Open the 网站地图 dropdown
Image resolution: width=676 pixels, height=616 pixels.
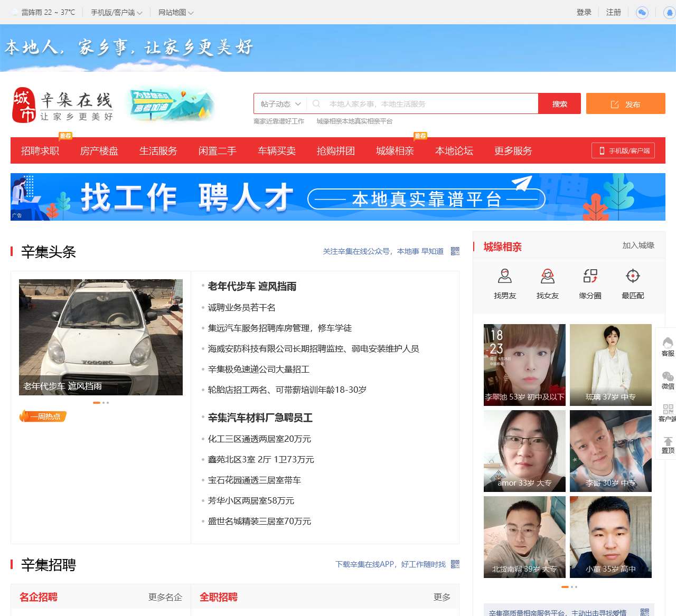click(174, 12)
